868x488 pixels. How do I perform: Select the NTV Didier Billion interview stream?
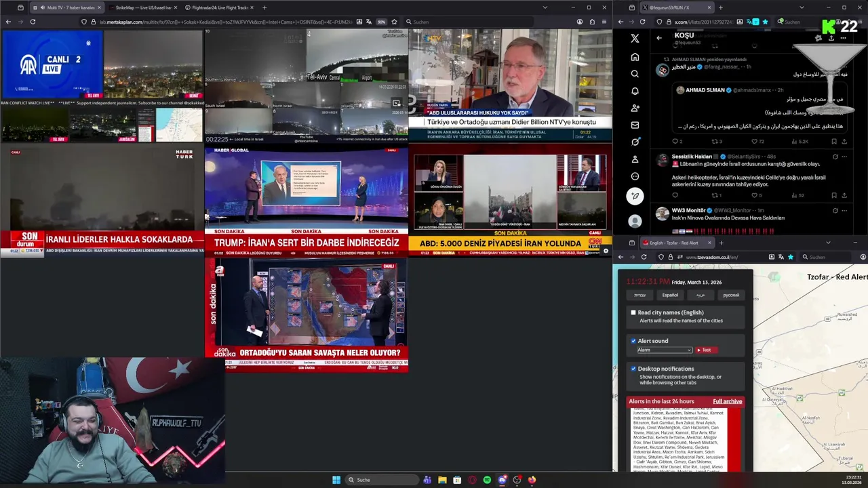pos(510,85)
